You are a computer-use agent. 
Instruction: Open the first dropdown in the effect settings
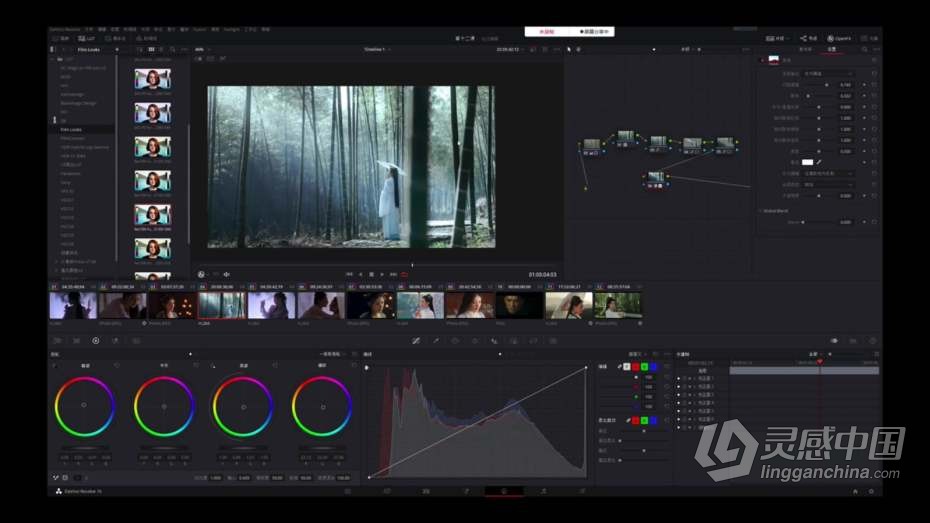coord(828,74)
